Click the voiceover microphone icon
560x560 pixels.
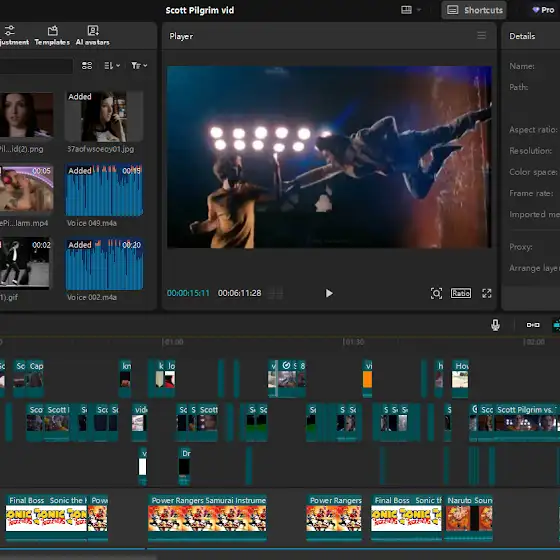click(x=495, y=325)
